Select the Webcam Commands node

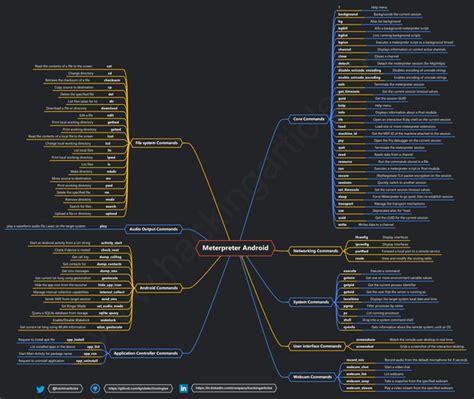tap(312, 377)
